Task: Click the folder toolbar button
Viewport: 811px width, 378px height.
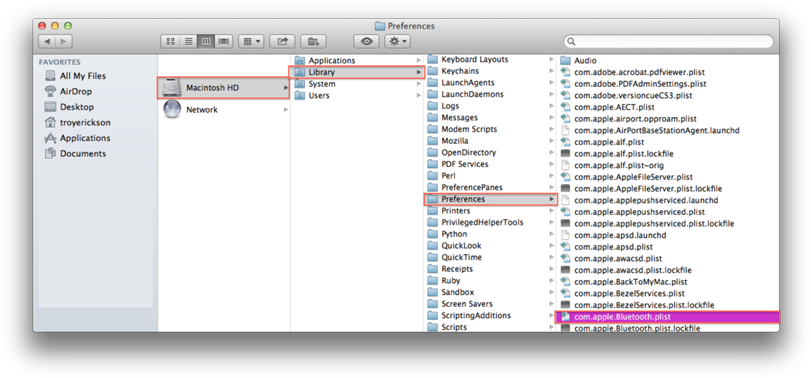Action: coord(313,41)
